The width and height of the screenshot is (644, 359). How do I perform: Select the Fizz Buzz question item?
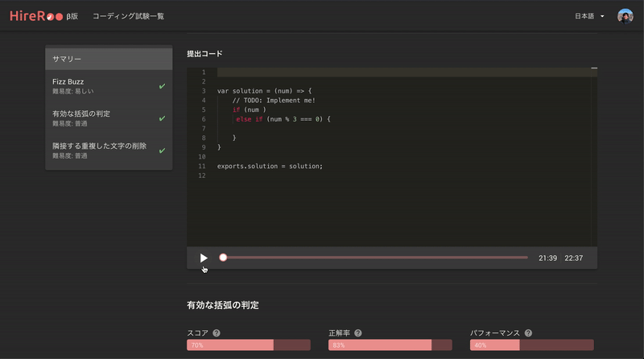[x=109, y=86]
